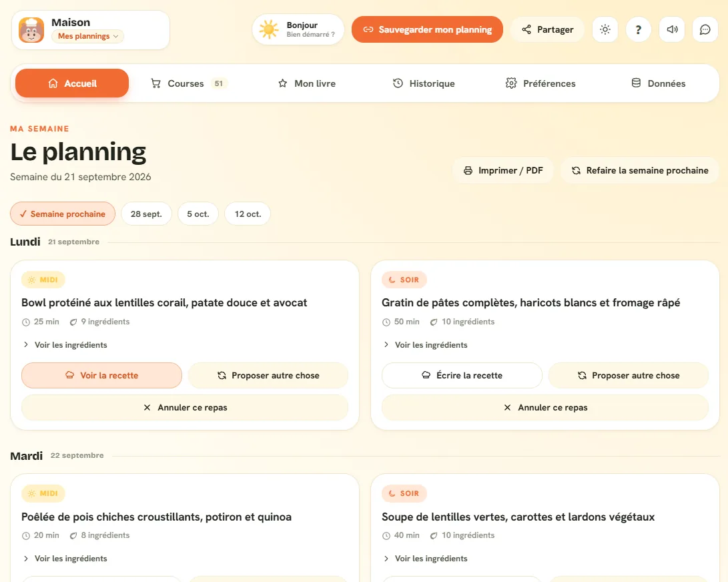Click Refaire la semaine prochaine
Screen dimensions: 728x582
tap(640, 170)
